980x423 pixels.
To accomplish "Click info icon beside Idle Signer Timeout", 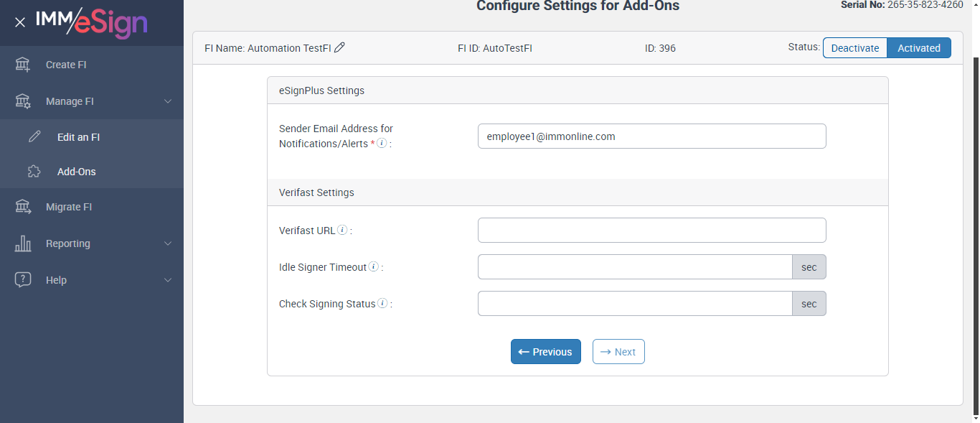I will click(x=374, y=267).
